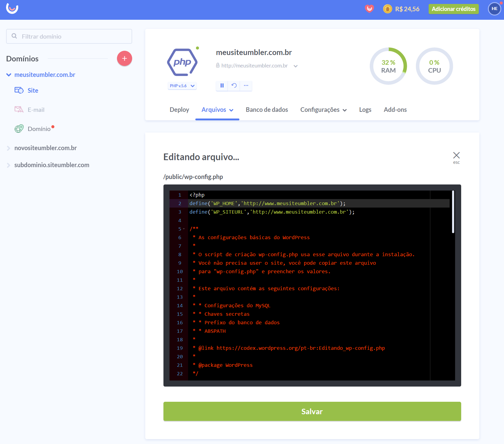Toggle the site active status green dot

pos(198,47)
